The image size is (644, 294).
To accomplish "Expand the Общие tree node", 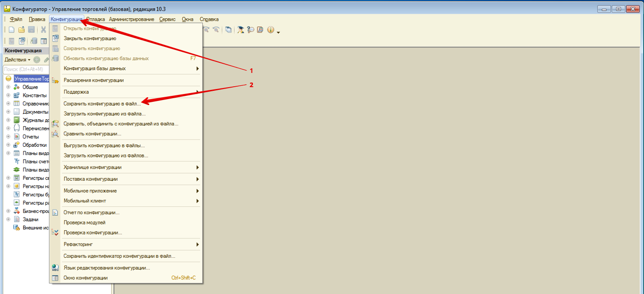I will pyautogui.click(x=8, y=87).
